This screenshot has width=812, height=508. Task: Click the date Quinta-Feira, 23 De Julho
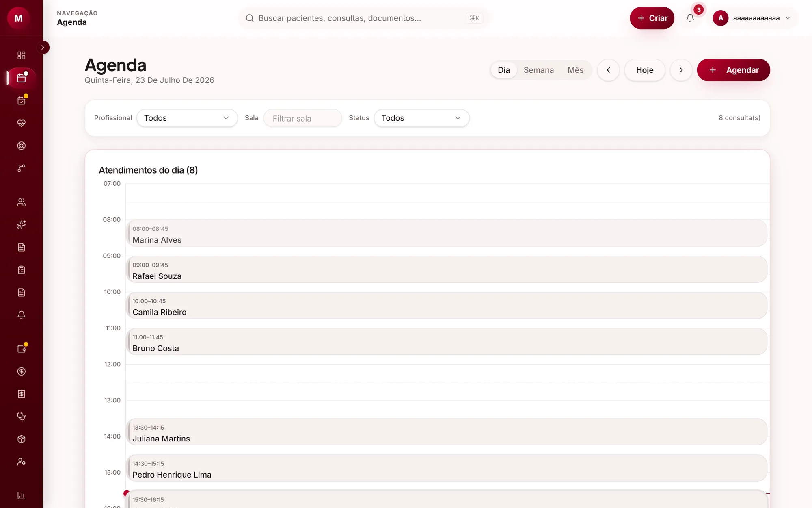tap(149, 80)
